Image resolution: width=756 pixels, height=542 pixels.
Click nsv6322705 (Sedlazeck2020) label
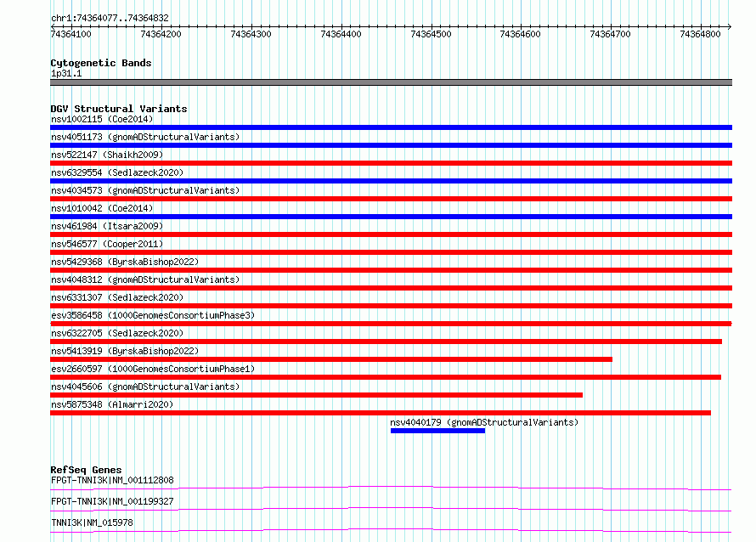click(x=117, y=333)
